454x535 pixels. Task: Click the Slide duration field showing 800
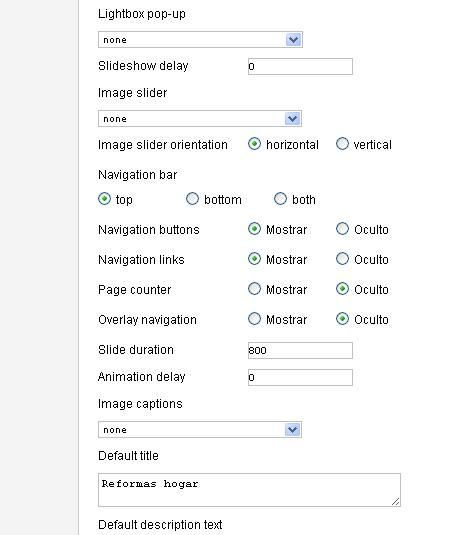click(300, 350)
